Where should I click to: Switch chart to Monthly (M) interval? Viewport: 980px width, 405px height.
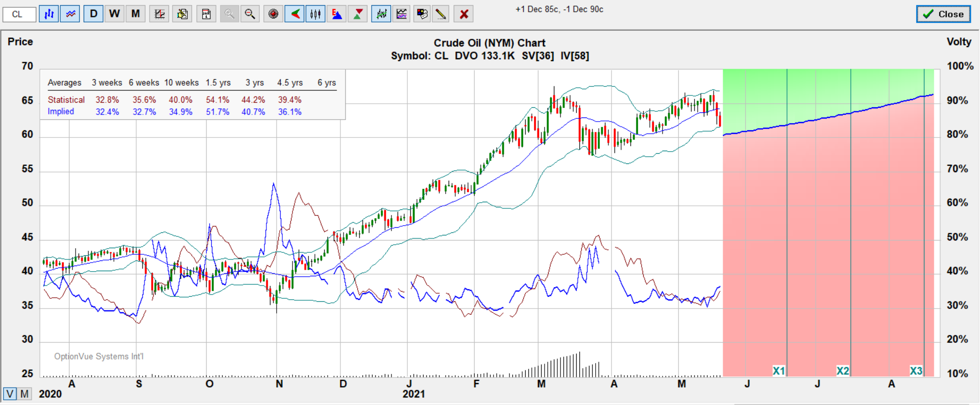click(x=135, y=14)
